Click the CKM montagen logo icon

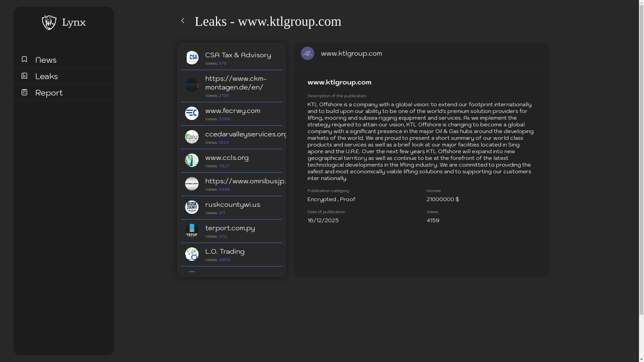[192, 85]
